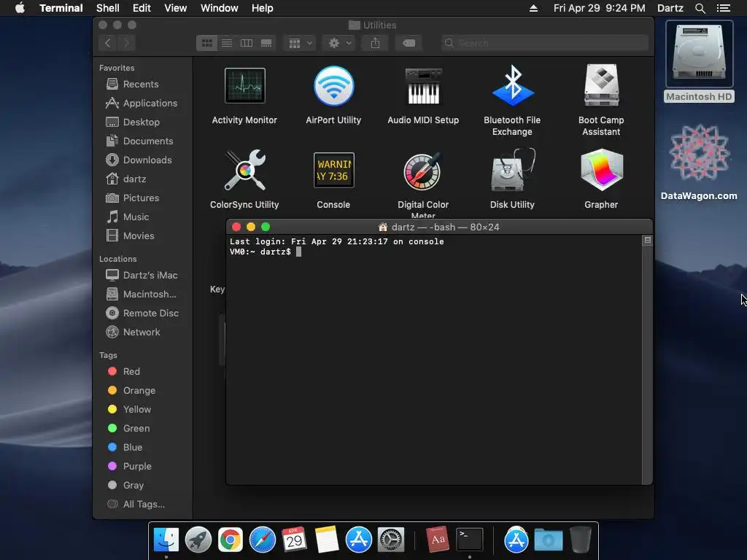
Task: Open Digital Color Meter icon
Action: 423,171
